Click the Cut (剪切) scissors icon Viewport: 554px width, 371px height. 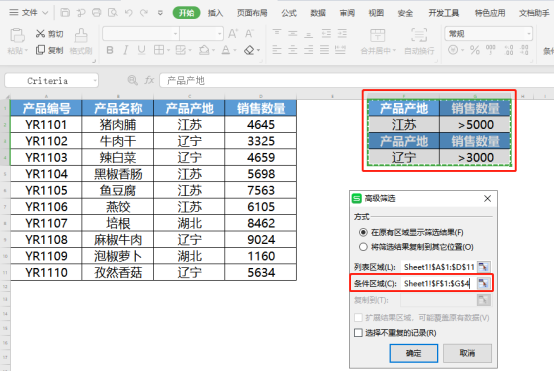tap(41, 34)
